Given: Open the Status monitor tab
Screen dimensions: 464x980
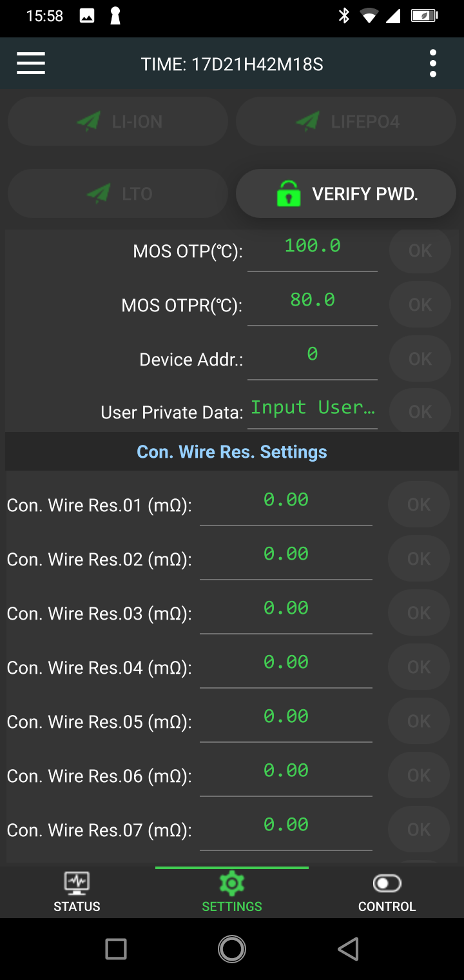Looking at the screenshot, I should tap(77, 892).
